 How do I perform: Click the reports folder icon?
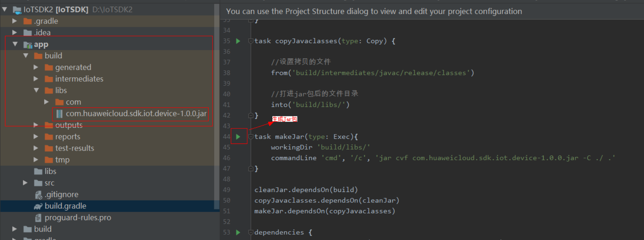point(49,137)
